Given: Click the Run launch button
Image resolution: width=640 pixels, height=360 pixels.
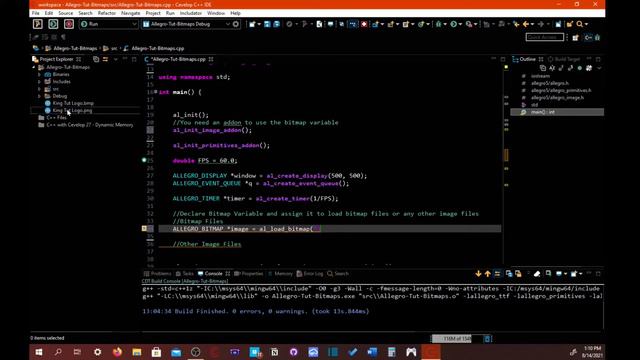Looking at the screenshot, I should click(x=53, y=24).
